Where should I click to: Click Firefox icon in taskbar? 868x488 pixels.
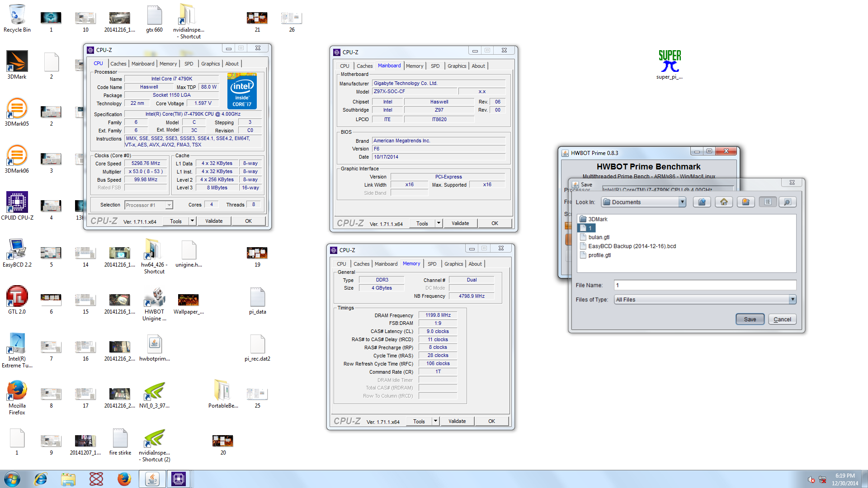pos(124,479)
